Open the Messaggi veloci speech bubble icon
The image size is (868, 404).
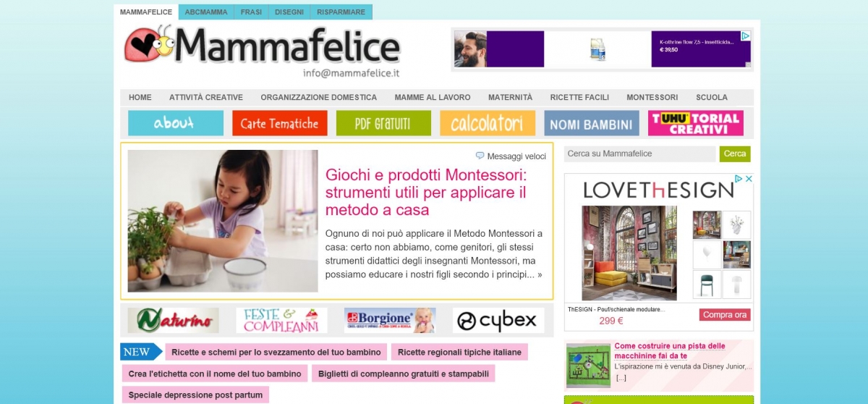point(480,156)
